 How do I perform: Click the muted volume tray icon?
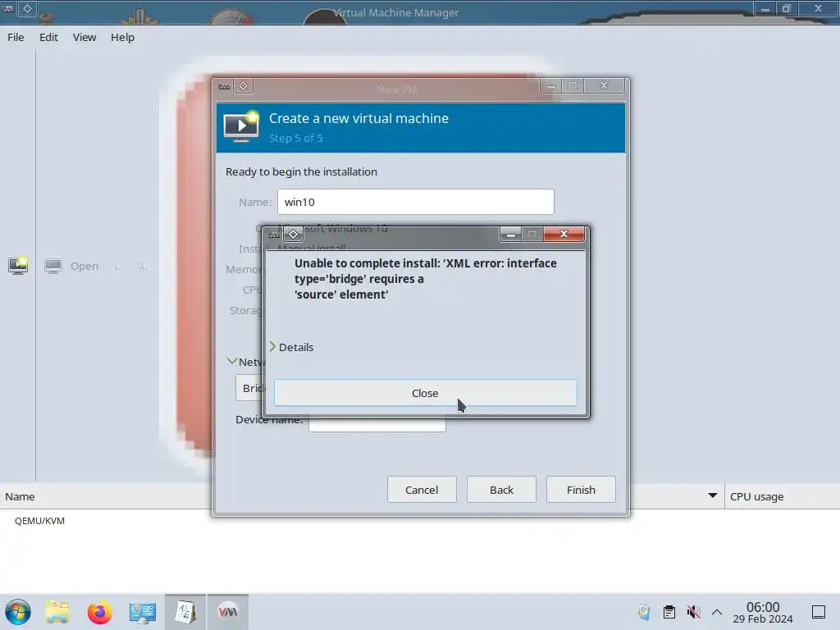tap(693, 612)
